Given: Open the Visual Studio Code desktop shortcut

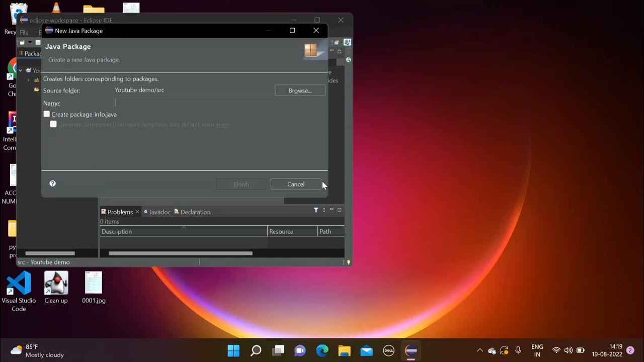Looking at the screenshot, I should (19, 292).
